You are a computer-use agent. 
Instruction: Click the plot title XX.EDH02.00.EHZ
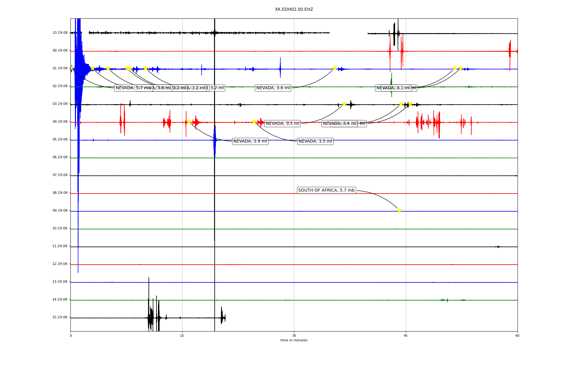294,10
